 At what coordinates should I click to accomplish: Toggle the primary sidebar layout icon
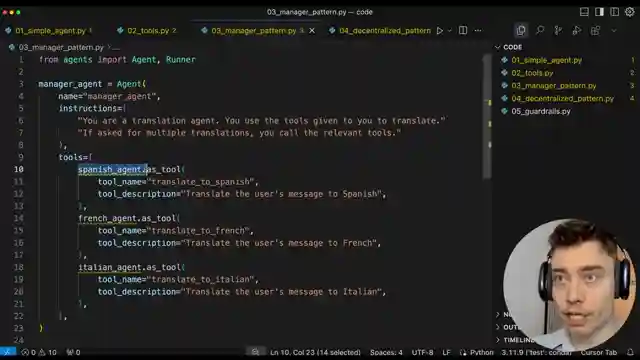pyautogui.click(x=599, y=12)
